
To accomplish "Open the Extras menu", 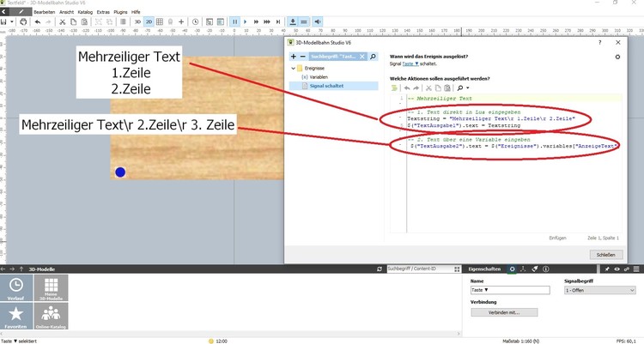I will coord(103,12).
